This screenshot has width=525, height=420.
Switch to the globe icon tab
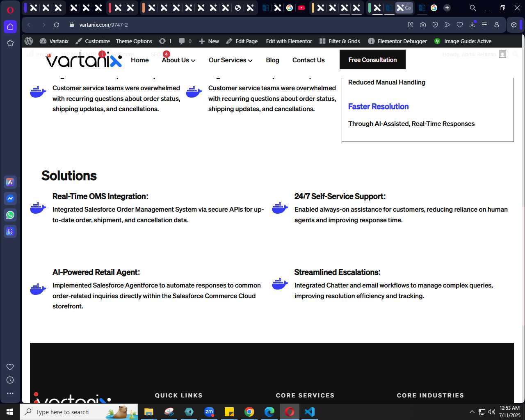point(238,8)
